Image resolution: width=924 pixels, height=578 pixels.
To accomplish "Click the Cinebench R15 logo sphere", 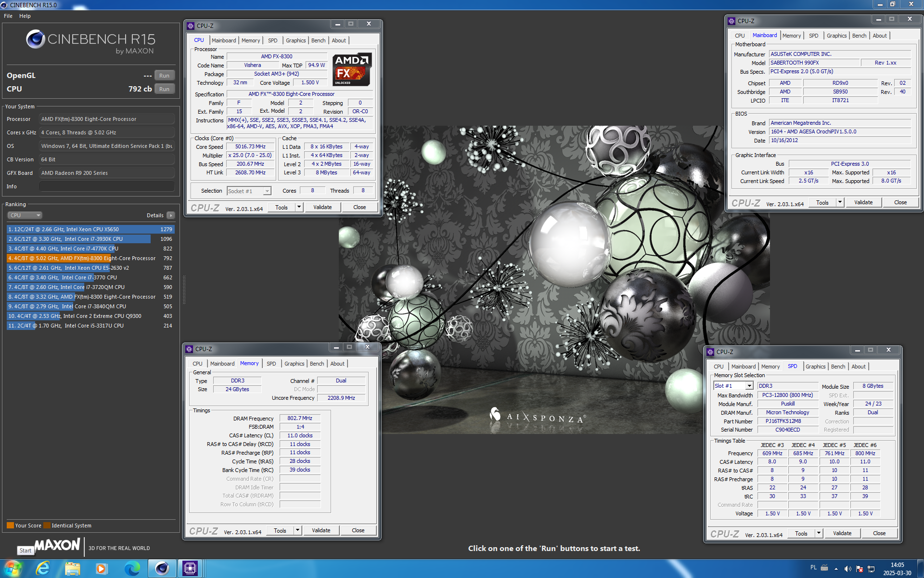I will (x=35, y=39).
